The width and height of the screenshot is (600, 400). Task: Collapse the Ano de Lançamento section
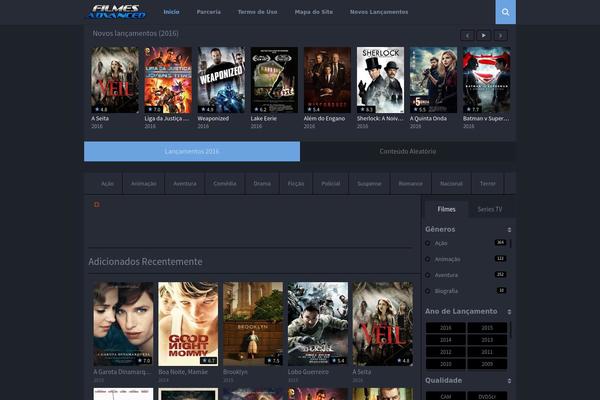(509, 312)
